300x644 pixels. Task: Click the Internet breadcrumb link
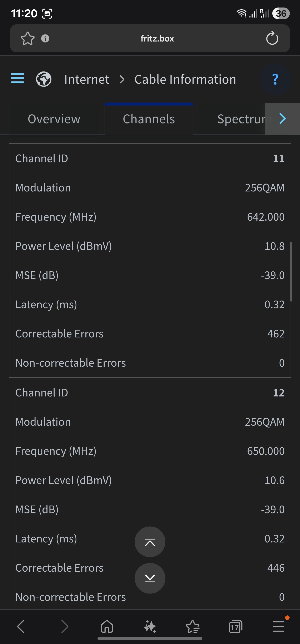(x=87, y=79)
